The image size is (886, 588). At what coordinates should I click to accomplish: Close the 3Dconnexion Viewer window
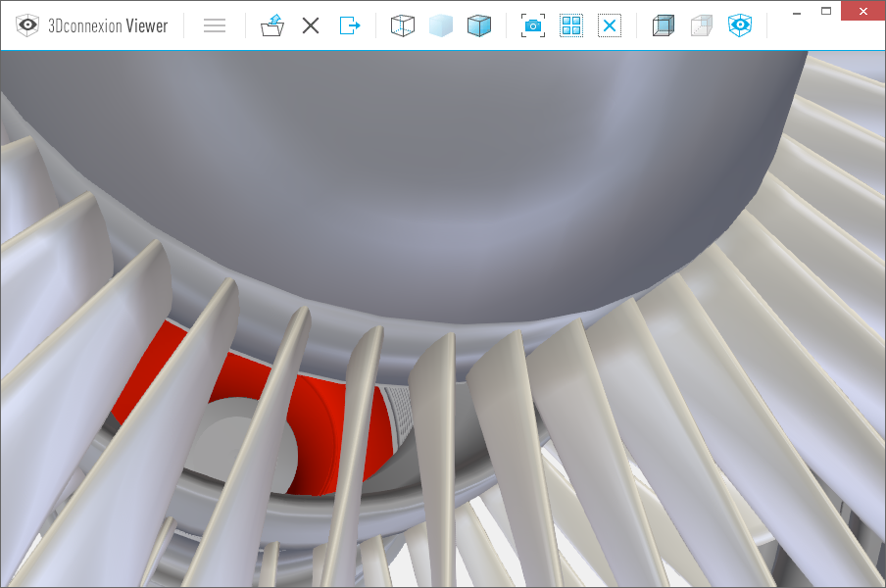pos(862,11)
